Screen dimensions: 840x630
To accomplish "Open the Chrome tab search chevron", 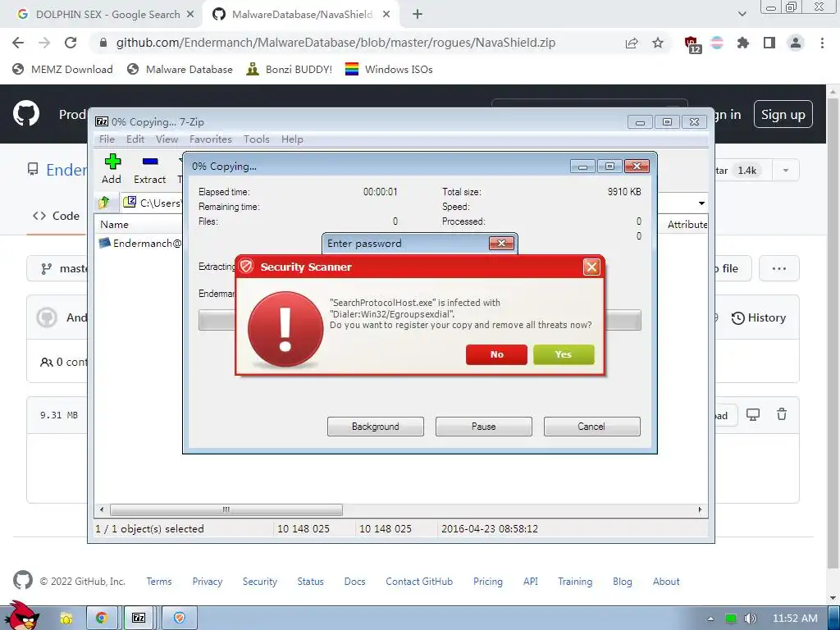I will pyautogui.click(x=742, y=15).
